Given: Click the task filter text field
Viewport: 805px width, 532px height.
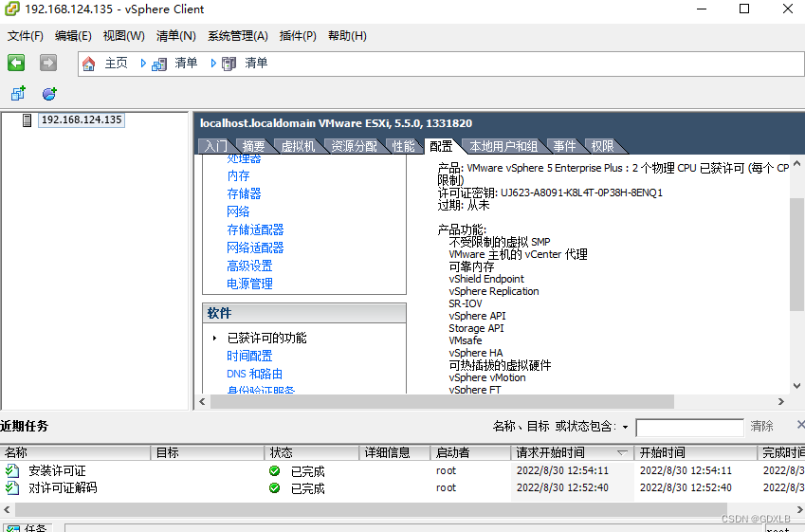Looking at the screenshot, I should 689,428.
